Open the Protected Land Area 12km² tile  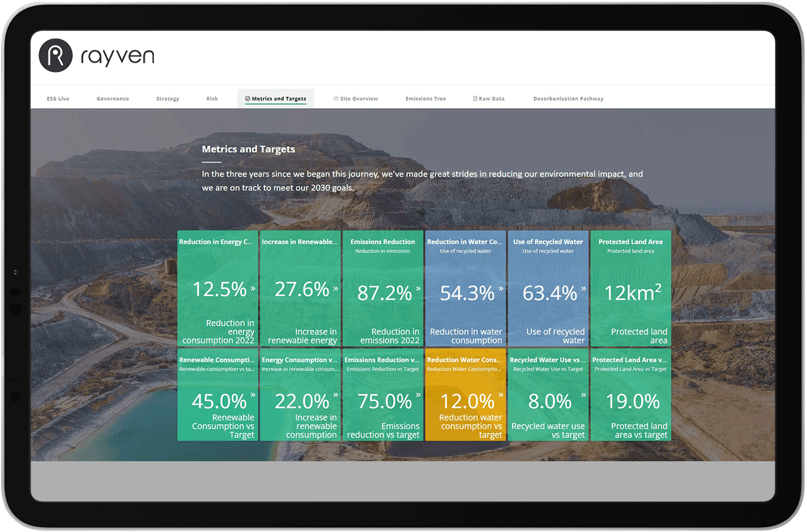pyautogui.click(x=631, y=289)
